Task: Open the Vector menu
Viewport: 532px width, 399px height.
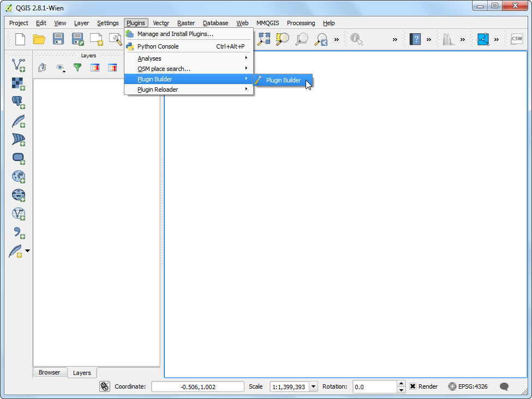Action: point(161,23)
